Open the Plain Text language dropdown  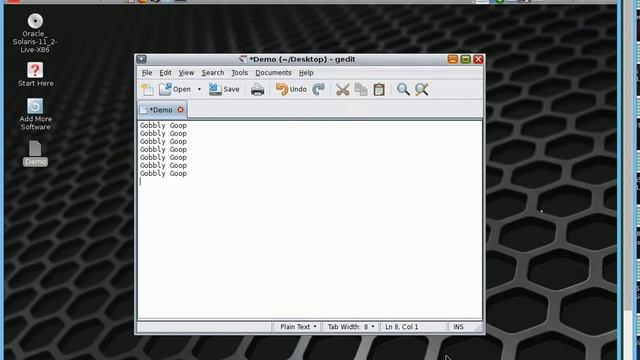pos(298,327)
